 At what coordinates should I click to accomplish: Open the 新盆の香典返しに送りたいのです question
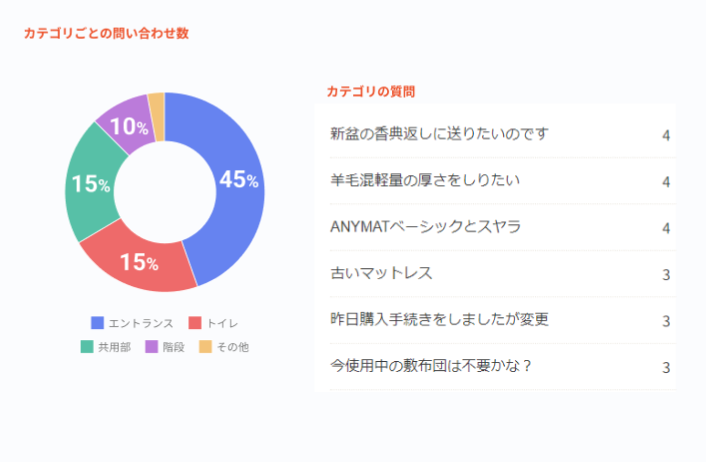[439, 134]
